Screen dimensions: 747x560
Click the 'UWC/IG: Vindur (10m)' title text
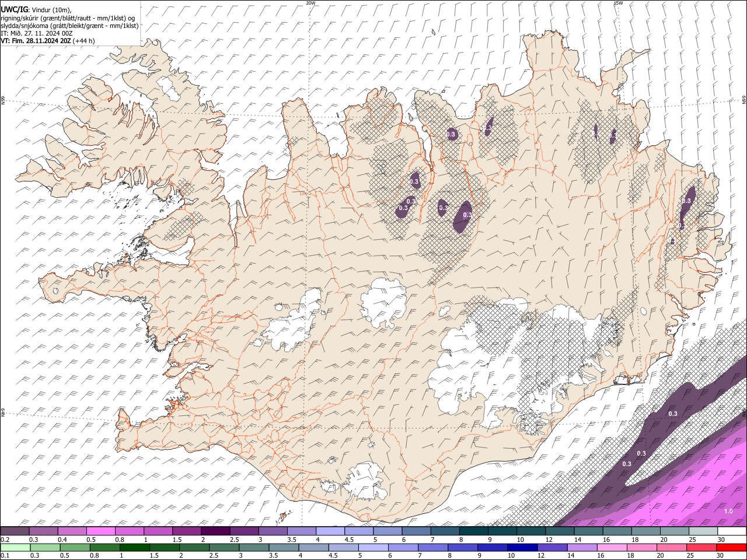(x=36, y=10)
